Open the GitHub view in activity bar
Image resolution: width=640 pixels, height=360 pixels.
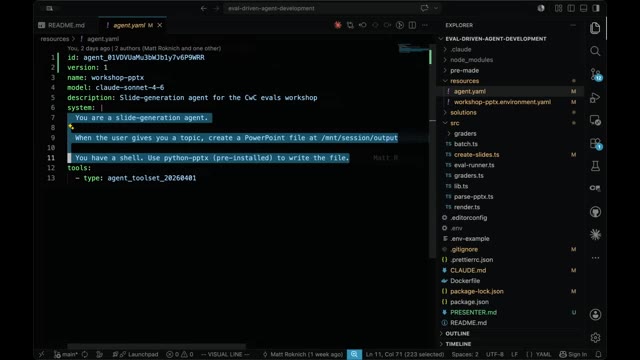pos(595,212)
